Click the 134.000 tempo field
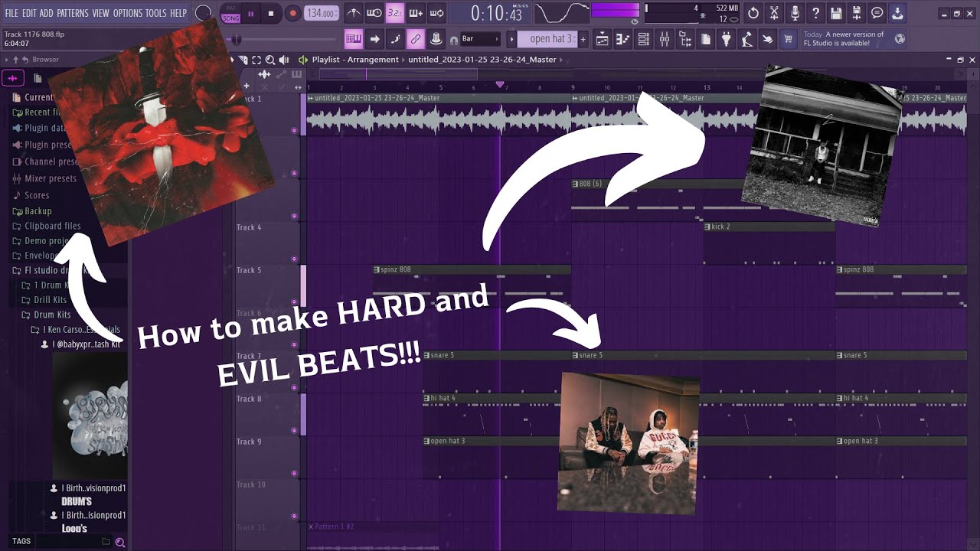Screen dimensions: 980x551 click(321, 13)
